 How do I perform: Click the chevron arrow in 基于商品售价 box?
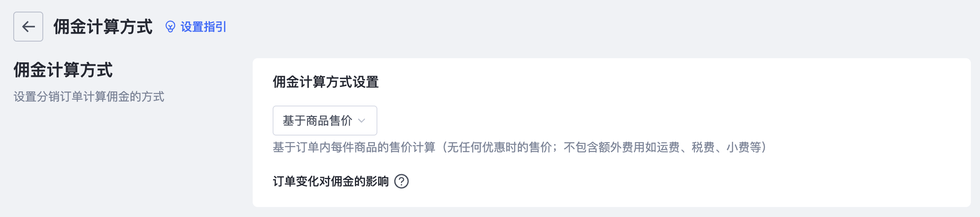coord(362,121)
